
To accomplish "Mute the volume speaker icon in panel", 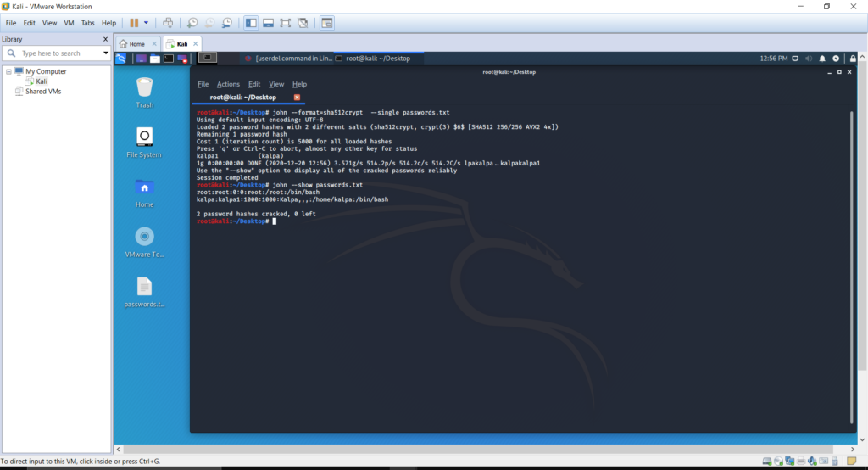I will (809, 59).
